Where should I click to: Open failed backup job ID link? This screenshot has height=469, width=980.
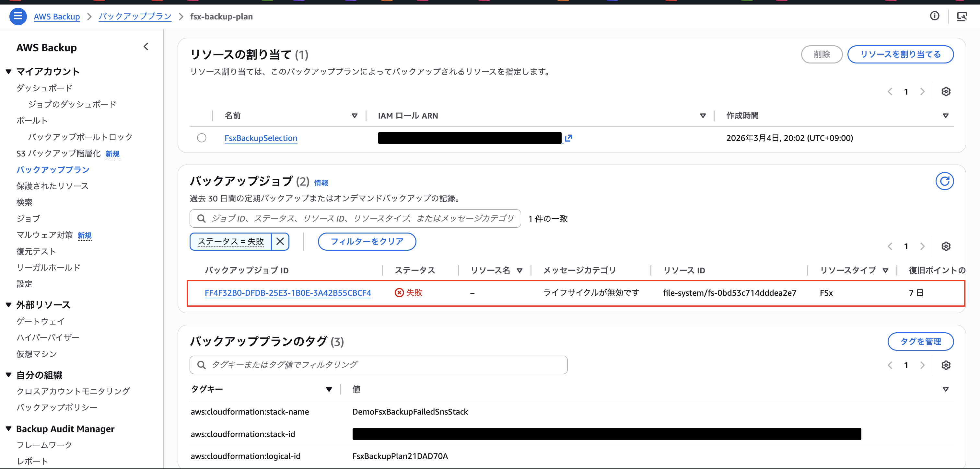tap(287, 293)
